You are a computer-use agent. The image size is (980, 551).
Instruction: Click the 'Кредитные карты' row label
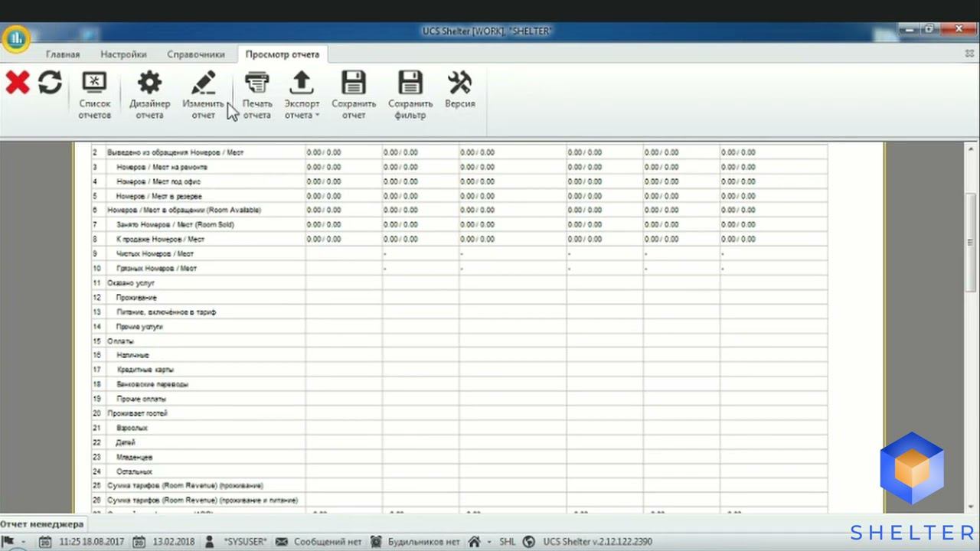pos(145,370)
